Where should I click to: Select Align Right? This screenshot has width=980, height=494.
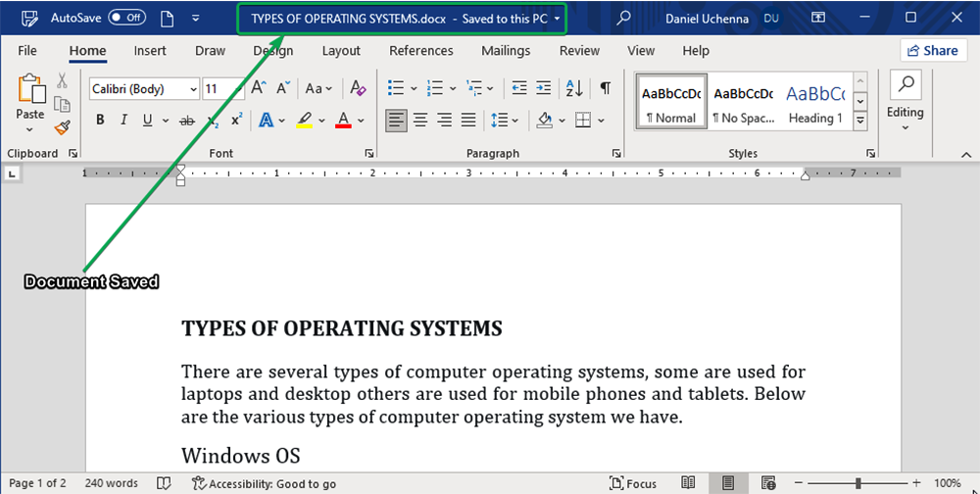[444, 120]
